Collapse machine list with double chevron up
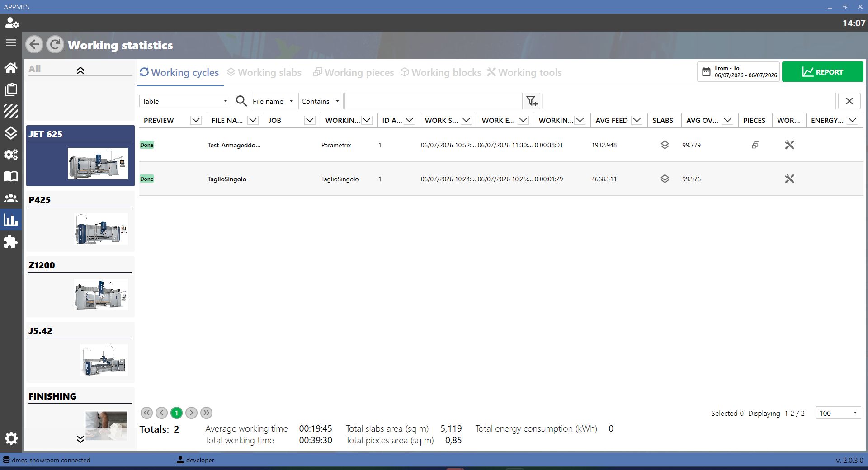The image size is (868, 470). [x=80, y=70]
